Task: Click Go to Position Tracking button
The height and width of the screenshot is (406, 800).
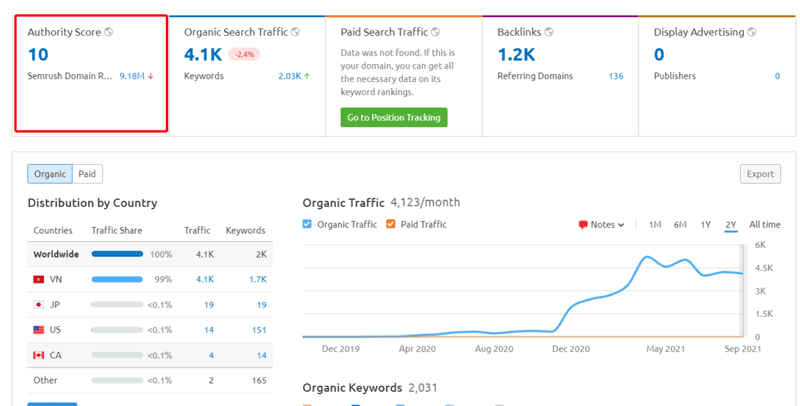Action: point(394,117)
